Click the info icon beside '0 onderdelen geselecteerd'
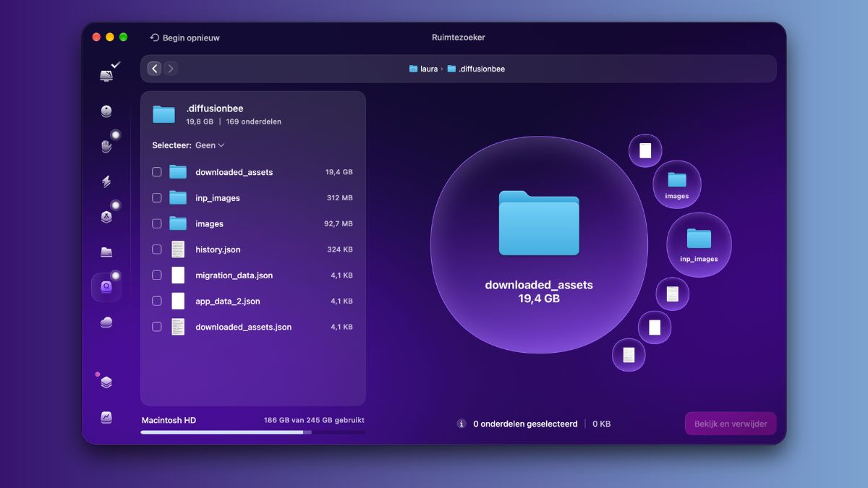 [461, 424]
